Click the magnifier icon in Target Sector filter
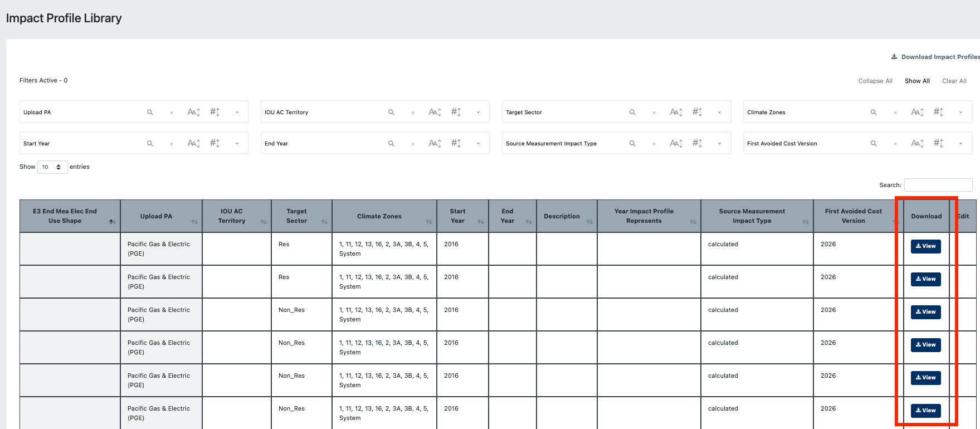The height and width of the screenshot is (429, 980). 632,112
